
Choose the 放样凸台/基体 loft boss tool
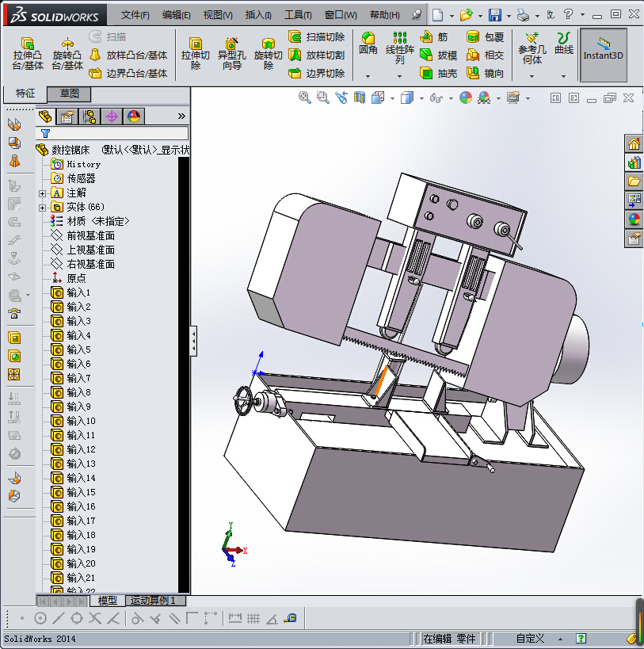coord(128,55)
